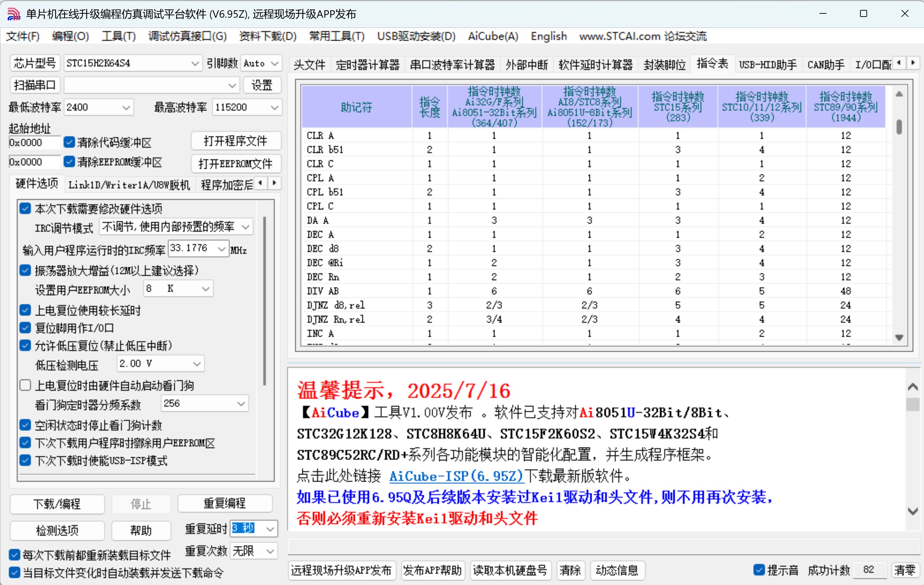Image resolution: width=924 pixels, height=585 pixels.
Task: Open 编程(O) menu
Action: point(70,36)
